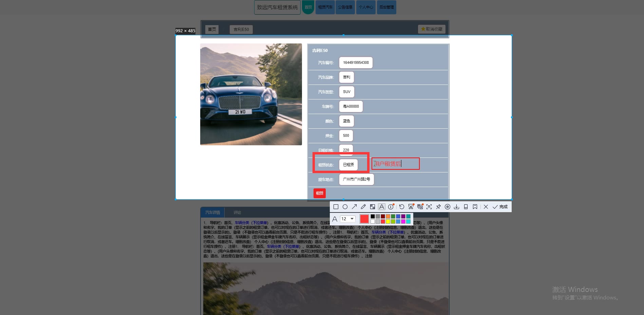Image resolution: width=644 pixels, height=315 pixels.
Task: Choose the arrow annotation tool
Action: point(354,207)
